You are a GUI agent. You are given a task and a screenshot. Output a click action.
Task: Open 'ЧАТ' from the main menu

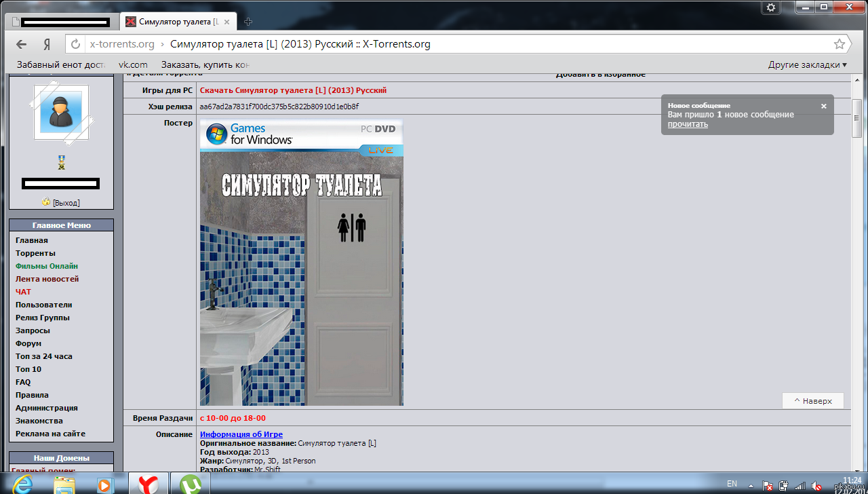click(x=23, y=292)
